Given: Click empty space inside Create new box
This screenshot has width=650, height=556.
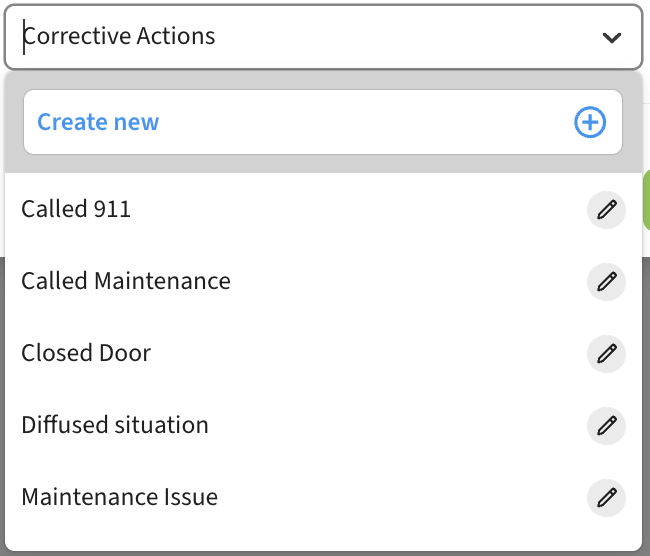Looking at the screenshot, I should [360, 122].
